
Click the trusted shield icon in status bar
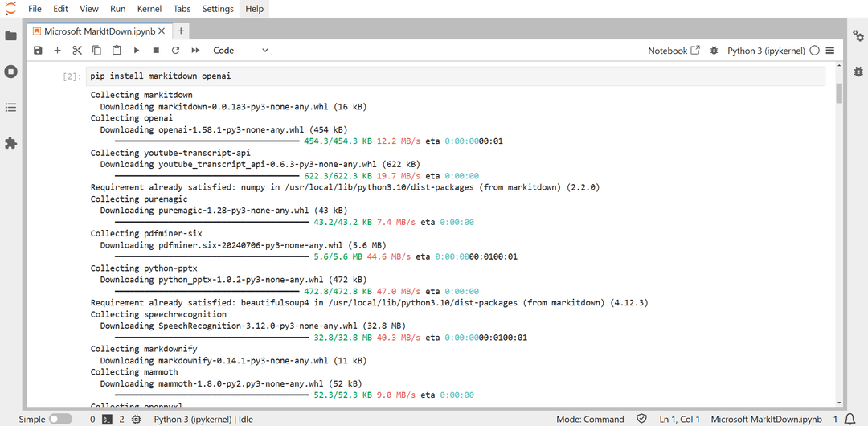point(642,420)
